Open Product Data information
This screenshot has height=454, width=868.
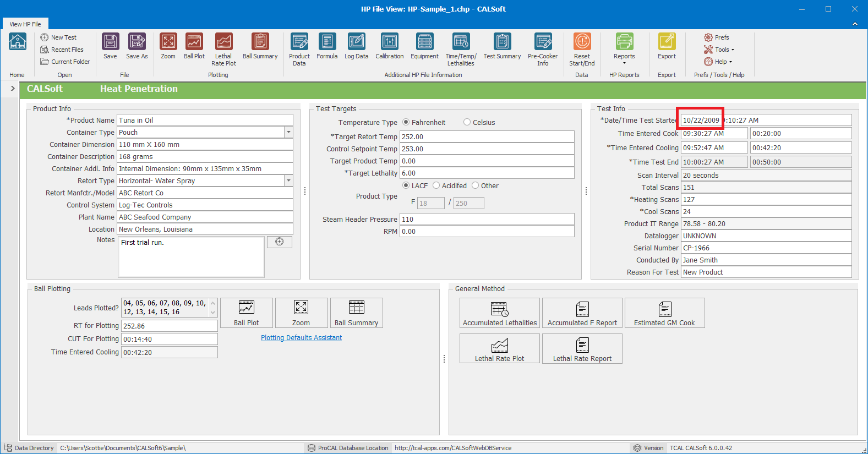pyautogui.click(x=299, y=50)
